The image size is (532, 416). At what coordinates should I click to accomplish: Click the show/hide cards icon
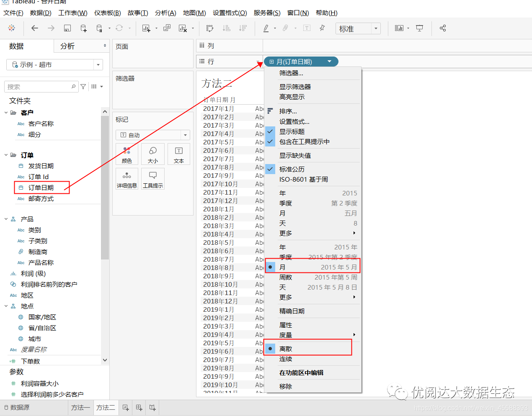coord(399,28)
